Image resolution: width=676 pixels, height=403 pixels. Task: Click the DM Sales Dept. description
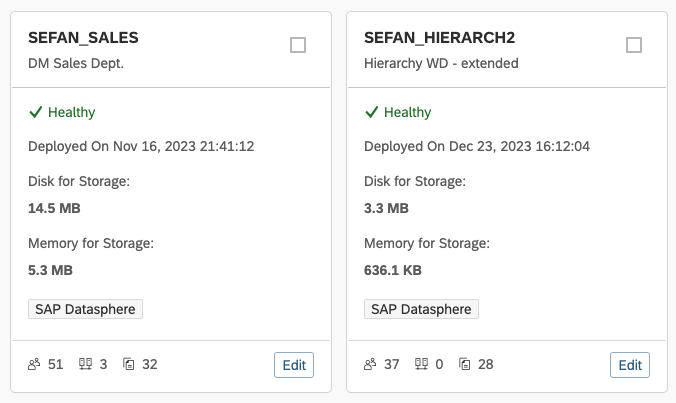coord(76,63)
